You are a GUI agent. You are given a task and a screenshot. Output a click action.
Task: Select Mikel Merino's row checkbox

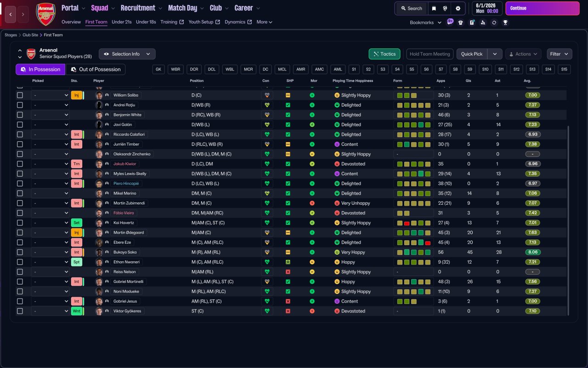click(20, 193)
